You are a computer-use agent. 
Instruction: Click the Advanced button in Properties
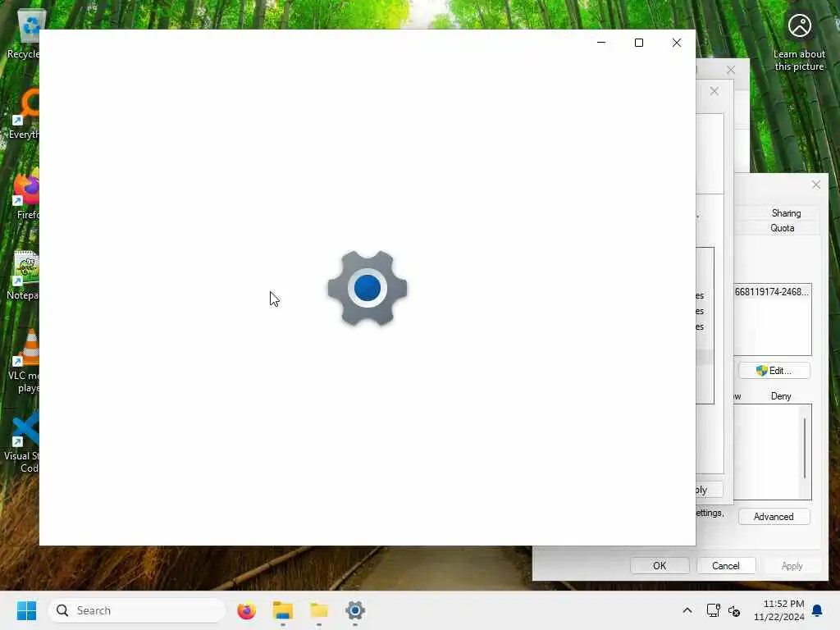774,517
